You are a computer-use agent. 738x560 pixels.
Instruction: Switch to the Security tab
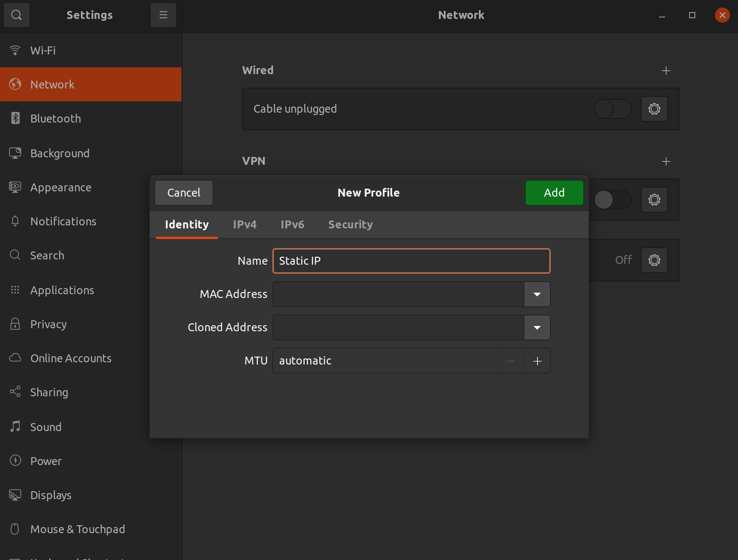point(350,225)
